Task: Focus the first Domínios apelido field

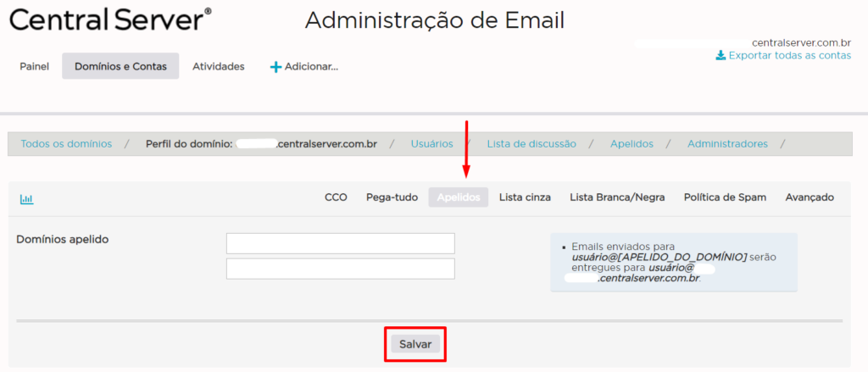Action: click(340, 244)
